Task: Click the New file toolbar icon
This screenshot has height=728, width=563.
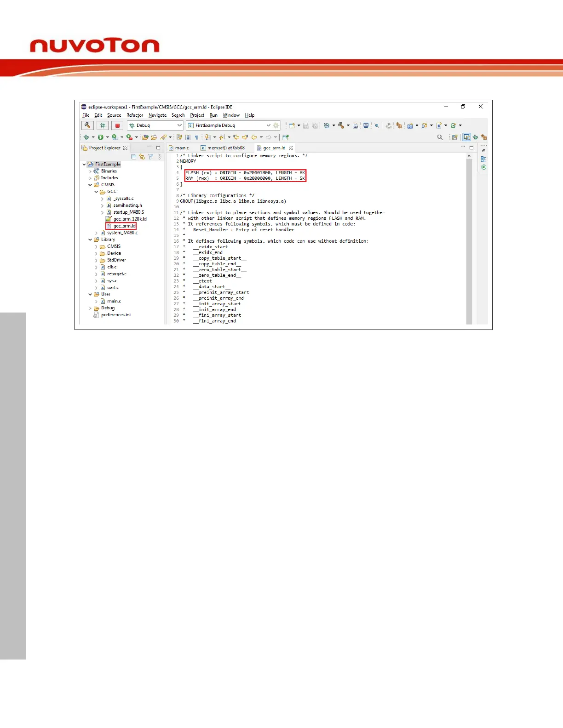Action: [292, 125]
